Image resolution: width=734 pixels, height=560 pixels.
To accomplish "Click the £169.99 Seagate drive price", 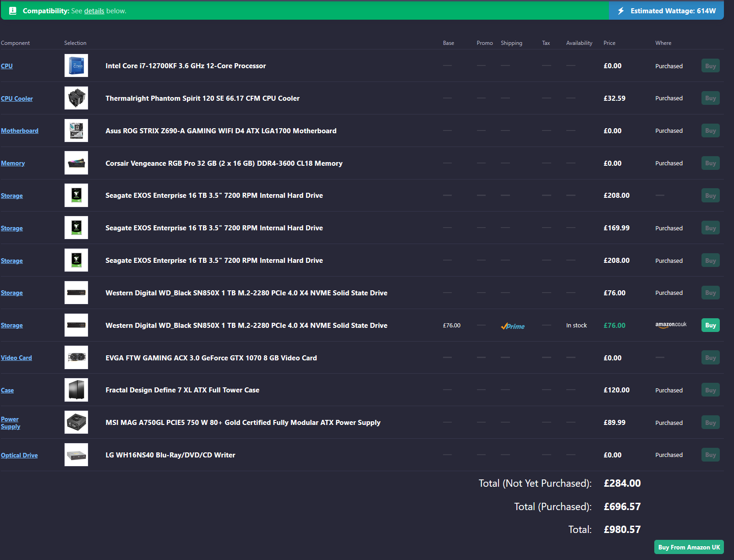I will coord(617,228).
